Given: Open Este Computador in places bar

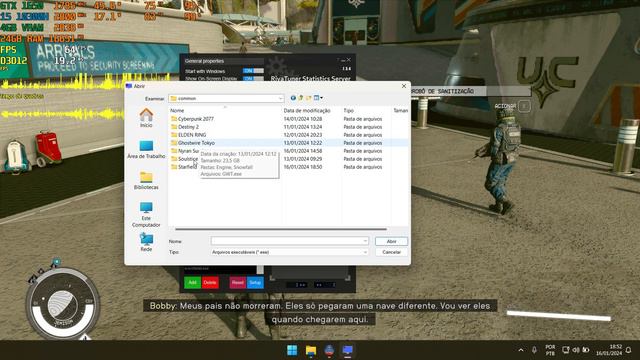Looking at the screenshot, I should click(146, 215).
